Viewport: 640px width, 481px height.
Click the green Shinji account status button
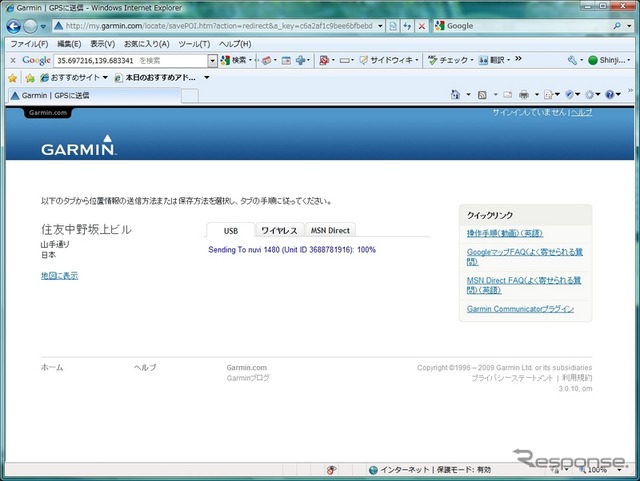(x=609, y=60)
